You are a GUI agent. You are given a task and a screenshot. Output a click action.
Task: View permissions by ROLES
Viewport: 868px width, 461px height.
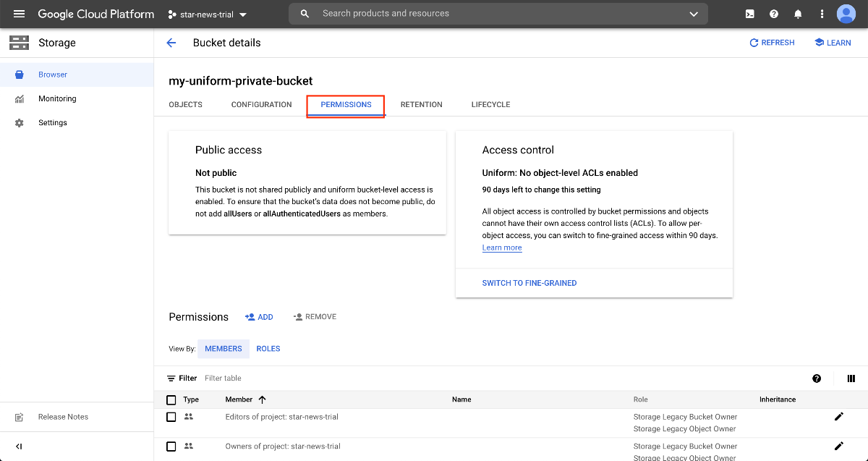pos(268,349)
